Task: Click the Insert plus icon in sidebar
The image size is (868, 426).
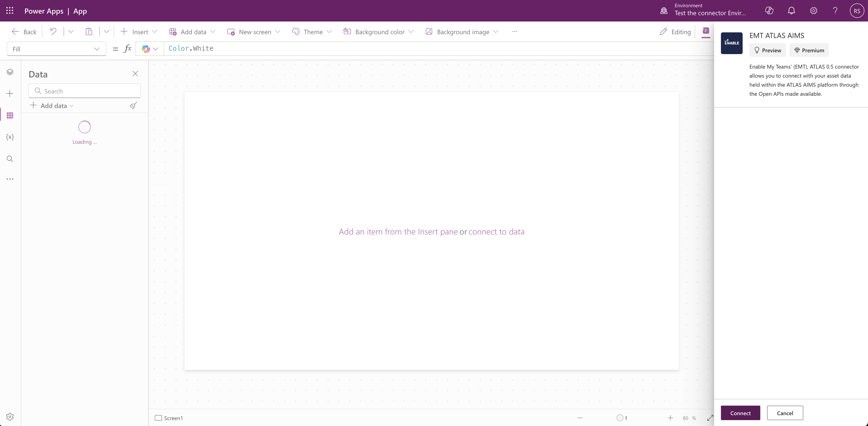Action: pos(10,94)
